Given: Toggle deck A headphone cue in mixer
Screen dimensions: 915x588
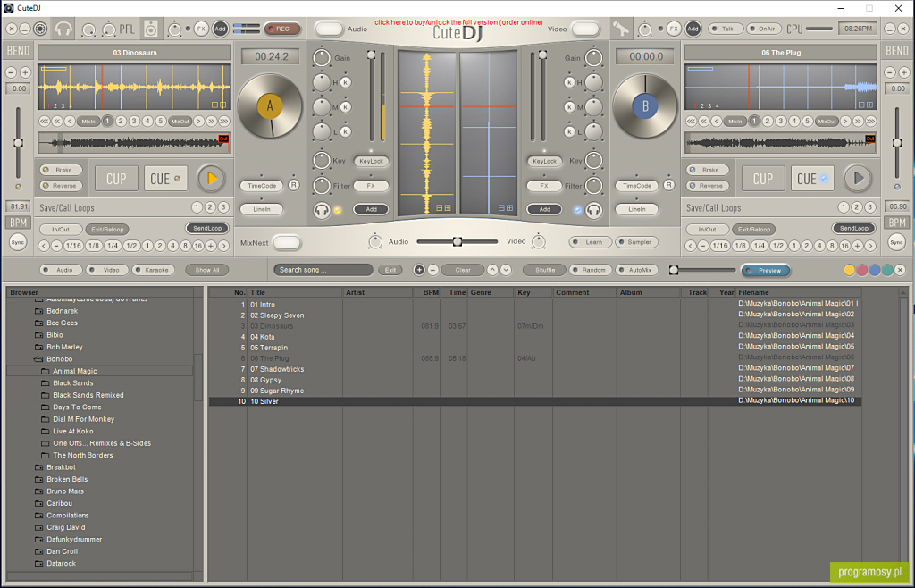Looking at the screenshot, I should pyautogui.click(x=322, y=210).
